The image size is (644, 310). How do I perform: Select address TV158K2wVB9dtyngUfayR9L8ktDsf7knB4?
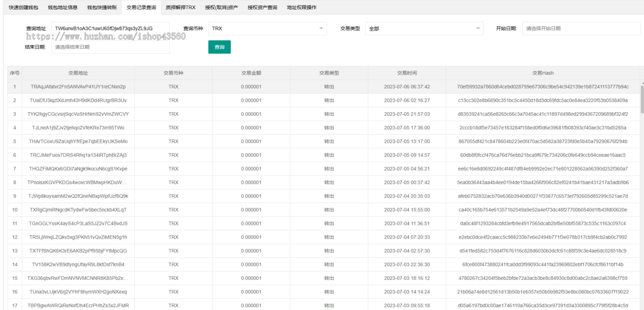[x=78, y=264]
